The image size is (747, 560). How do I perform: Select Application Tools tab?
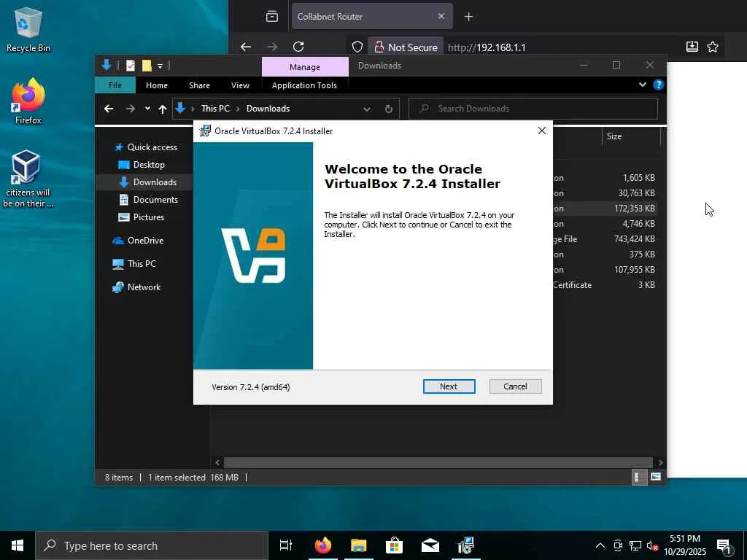(304, 85)
